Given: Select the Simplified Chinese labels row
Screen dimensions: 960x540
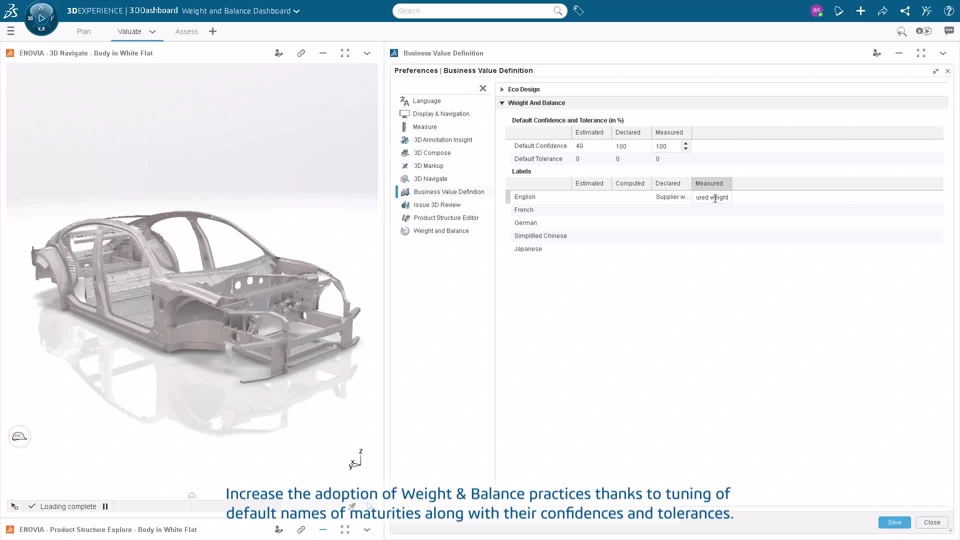Looking at the screenshot, I should click(724, 236).
